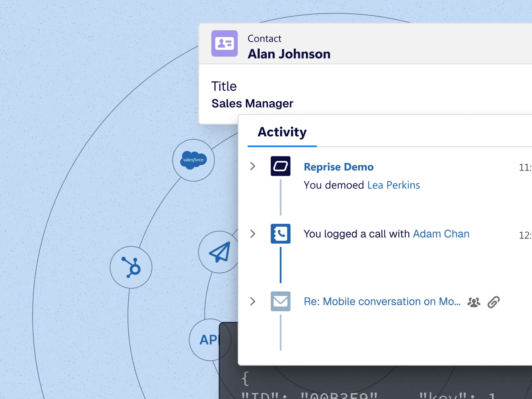The height and width of the screenshot is (399, 532).
Task: Click the purple Contact card icon
Action: pyautogui.click(x=224, y=44)
